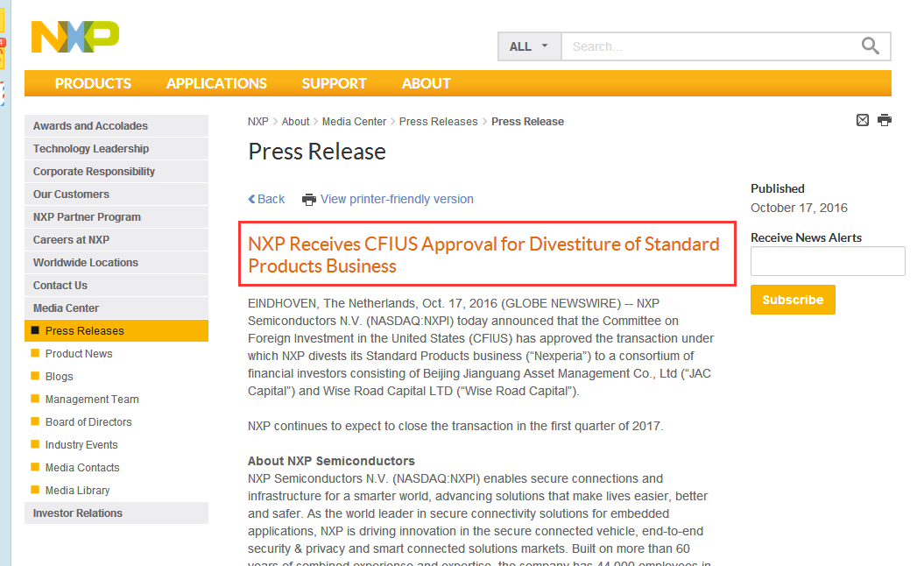Screen dimensions: 924x566
Task: Click Press Releases in the breadcrumb
Action: pos(439,122)
